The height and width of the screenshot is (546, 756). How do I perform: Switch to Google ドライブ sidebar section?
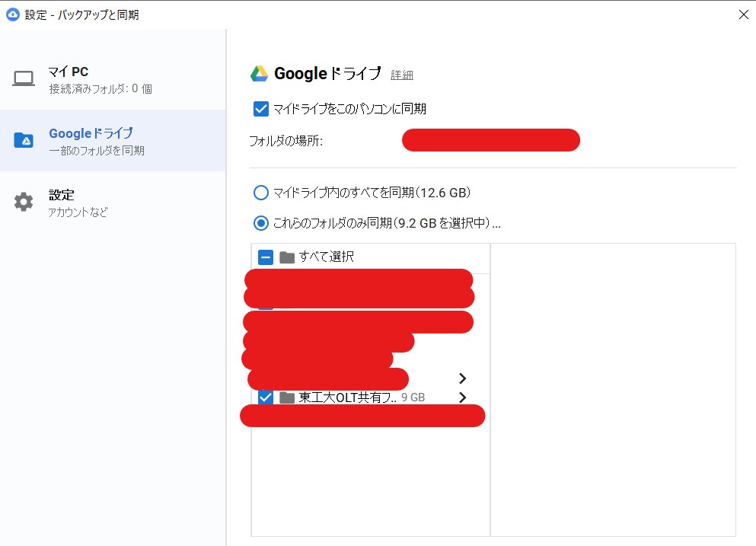click(x=113, y=140)
